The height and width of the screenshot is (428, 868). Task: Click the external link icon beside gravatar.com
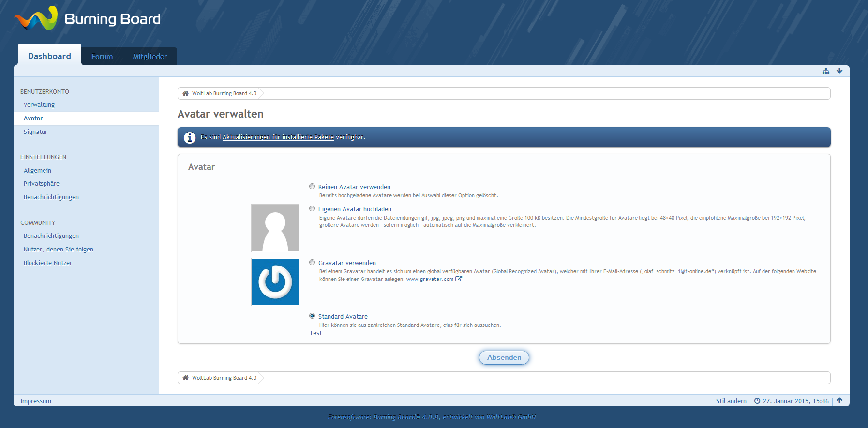[x=459, y=279]
